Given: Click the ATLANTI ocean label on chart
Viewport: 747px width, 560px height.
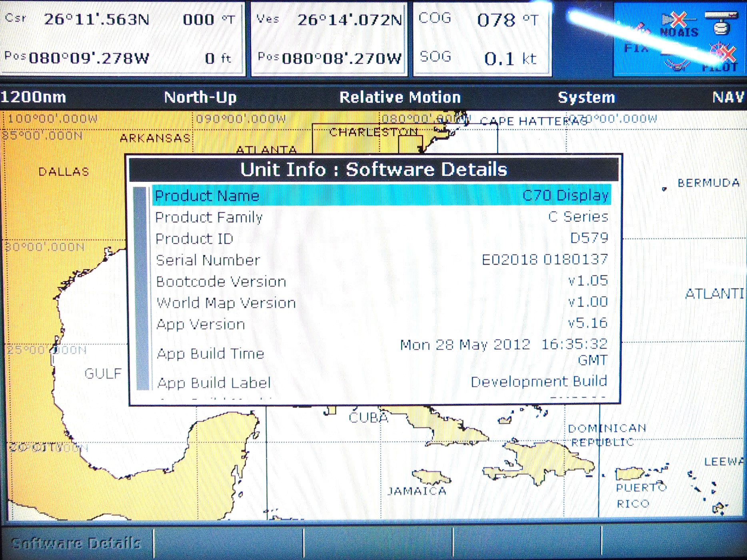Looking at the screenshot, I should tap(714, 294).
